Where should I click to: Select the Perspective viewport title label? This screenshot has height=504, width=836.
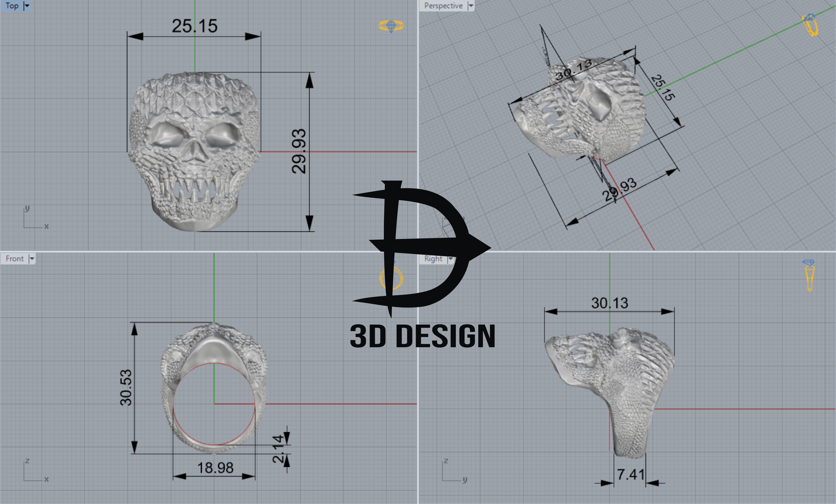(x=443, y=6)
